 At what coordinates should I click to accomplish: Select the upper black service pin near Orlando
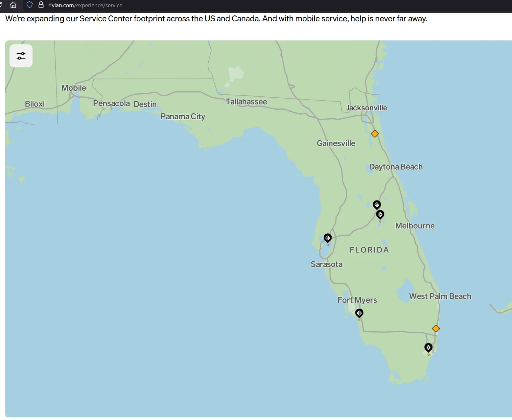click(377, 205)
